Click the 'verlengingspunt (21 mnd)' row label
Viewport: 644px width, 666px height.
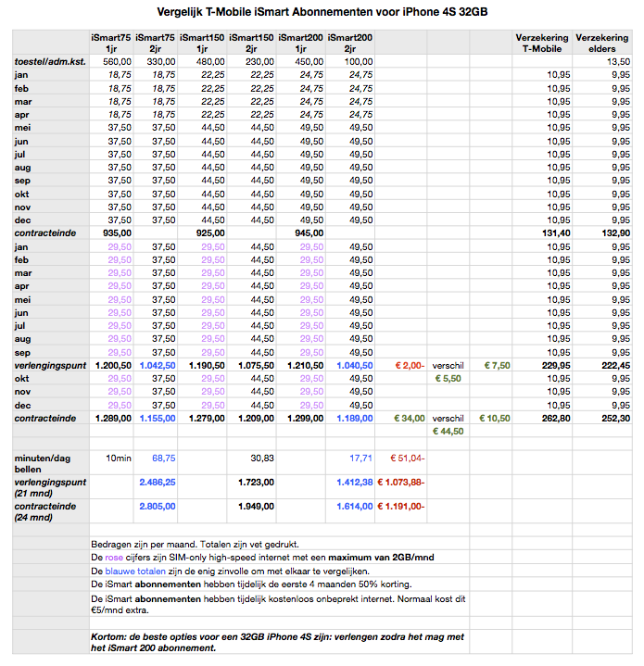click(50, 487)
